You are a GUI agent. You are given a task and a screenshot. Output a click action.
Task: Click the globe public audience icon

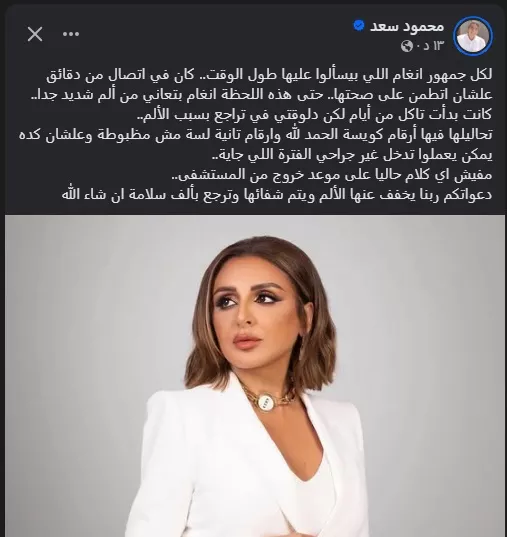click(407, 46)
